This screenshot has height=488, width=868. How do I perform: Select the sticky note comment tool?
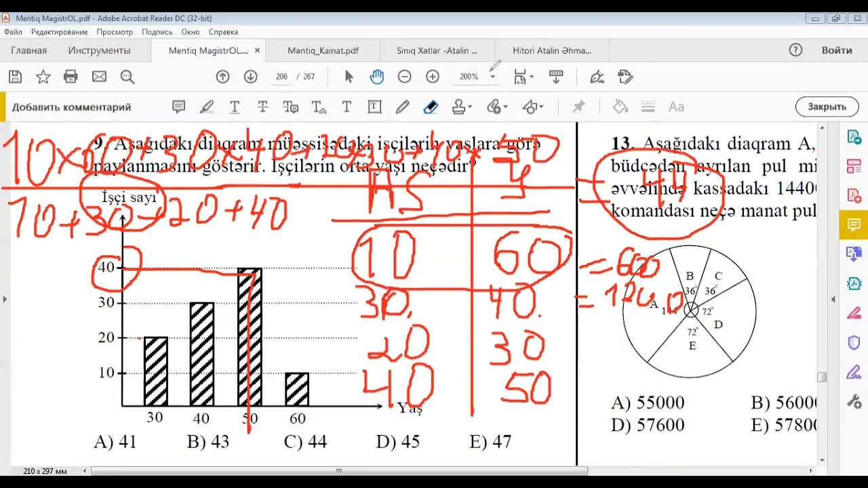click(x=178, y=106)
